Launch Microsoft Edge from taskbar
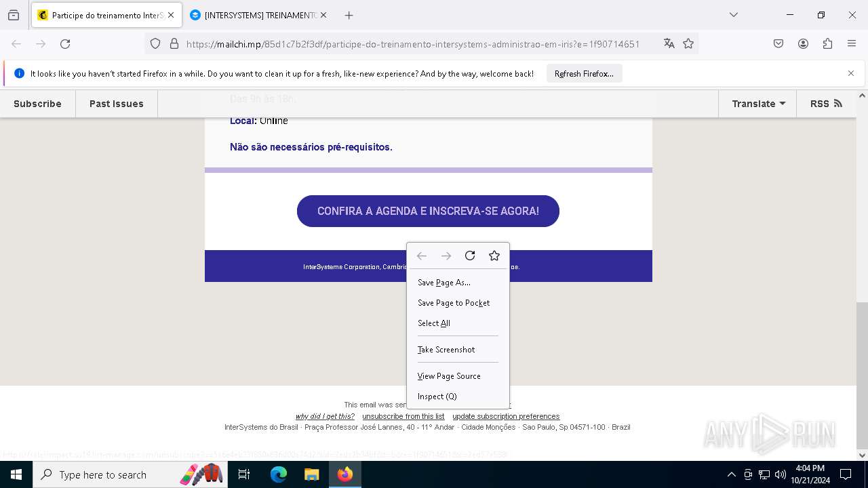Image resolution: width=868 pixels, height=488 pixels. [279, 474]
